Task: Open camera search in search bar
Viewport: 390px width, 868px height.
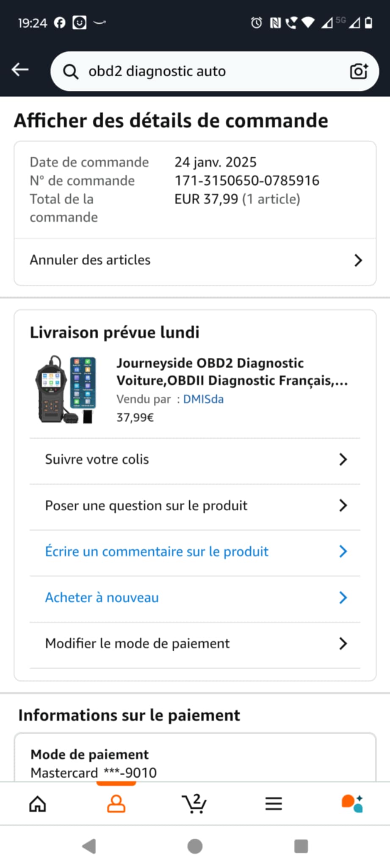Action: pyautogui.click(x=359, y=71)
